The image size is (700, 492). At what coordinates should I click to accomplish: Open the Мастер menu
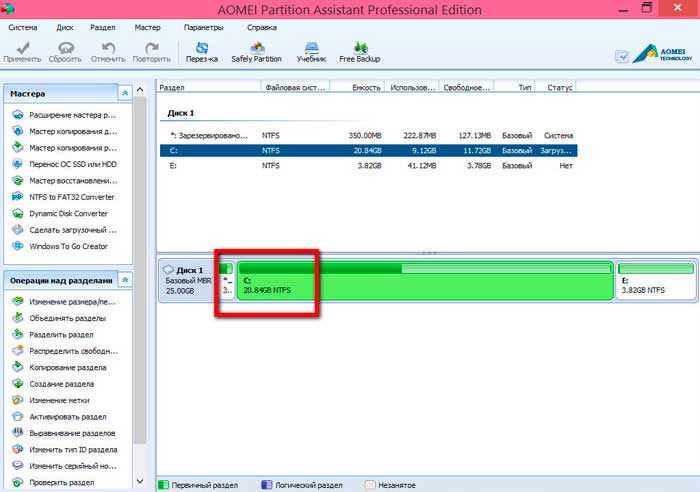pyautogui.click(x=147, y=28)
